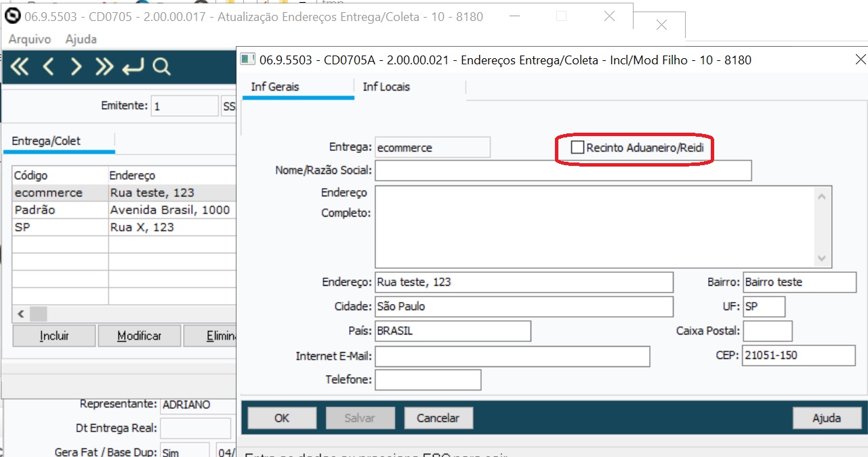868x457 pixels.
Task: Go to previous record arrow
Action: pos(48,66)
